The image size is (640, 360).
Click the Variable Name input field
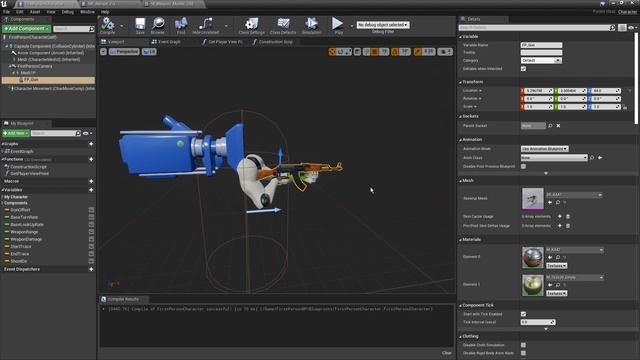pos(541,45)
